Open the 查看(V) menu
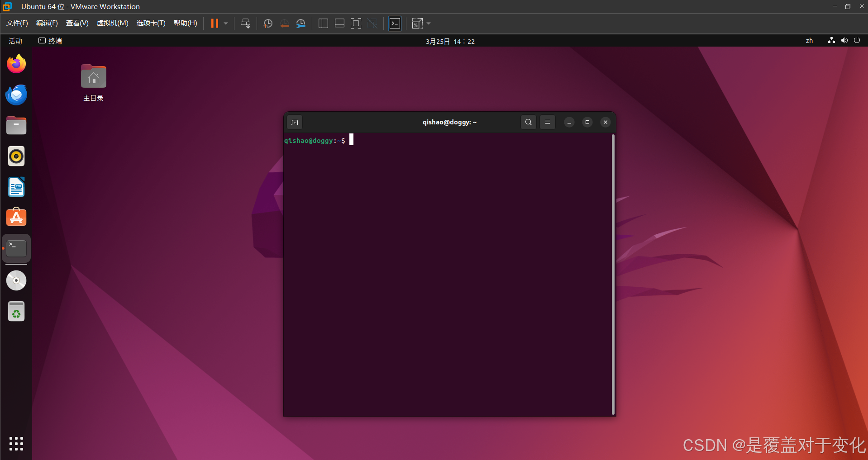 tap(77, 23)
